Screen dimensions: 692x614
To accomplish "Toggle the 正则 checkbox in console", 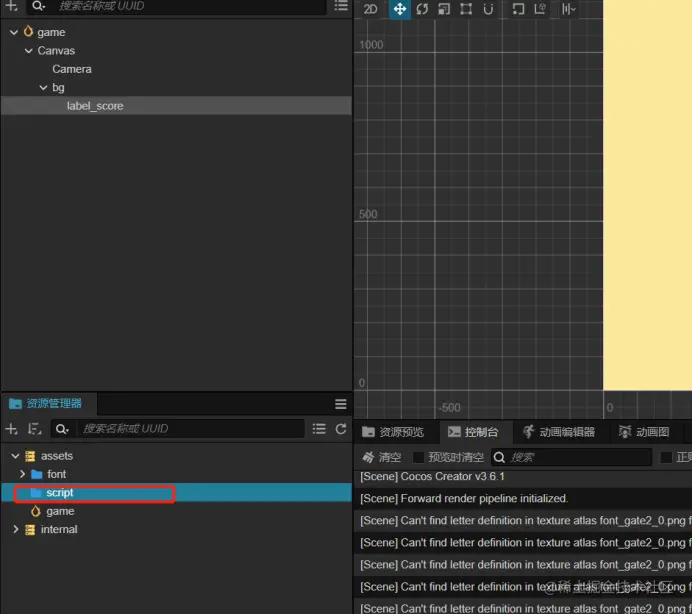I will tap(666, 457).
